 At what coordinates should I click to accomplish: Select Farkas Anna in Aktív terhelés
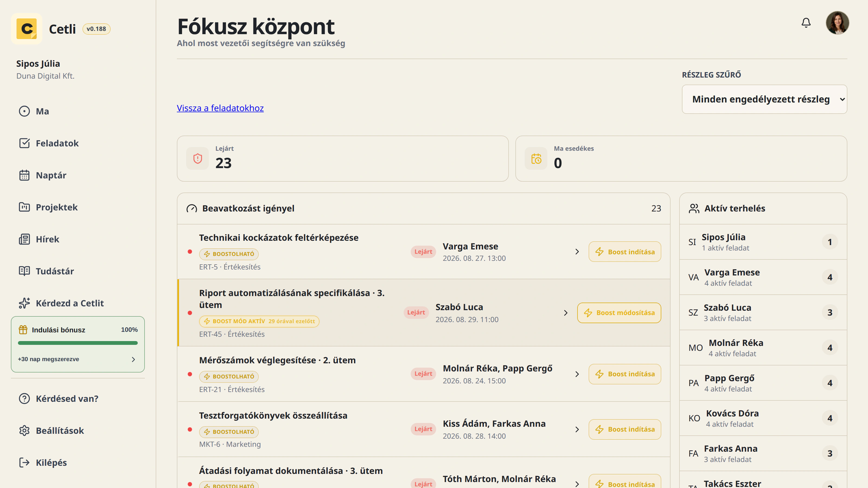763,453
